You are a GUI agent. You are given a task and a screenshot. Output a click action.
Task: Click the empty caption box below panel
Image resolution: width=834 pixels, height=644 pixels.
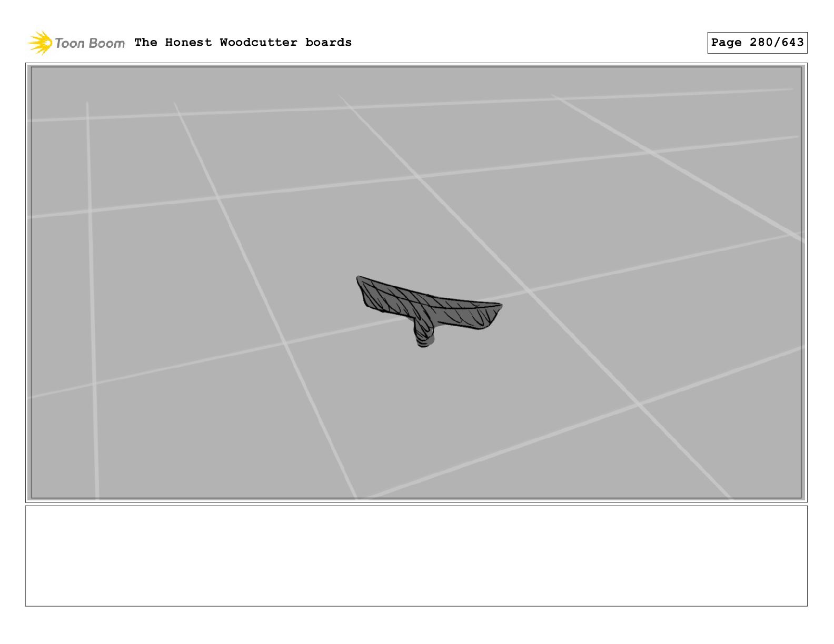coord(416,556)
